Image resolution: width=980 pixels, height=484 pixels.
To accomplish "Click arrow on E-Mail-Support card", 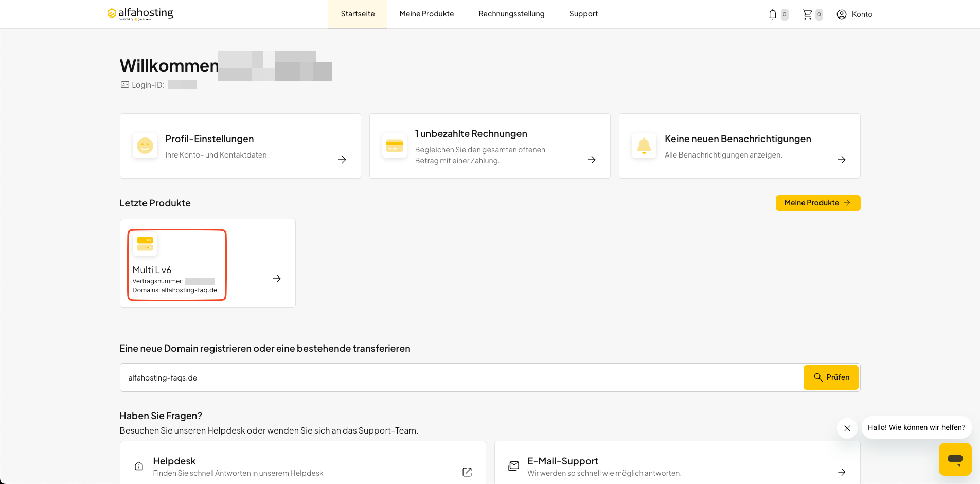I will (842, 472).
